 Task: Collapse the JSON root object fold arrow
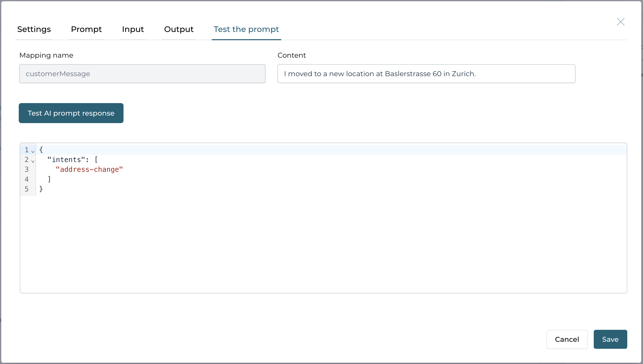[x=33, y=151]
